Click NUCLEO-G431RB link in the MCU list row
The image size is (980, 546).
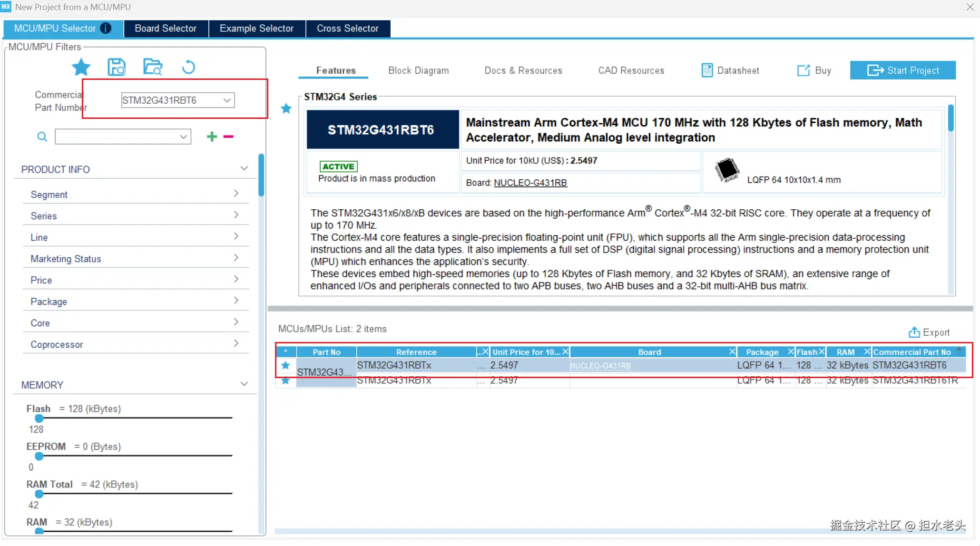point(600,366)
